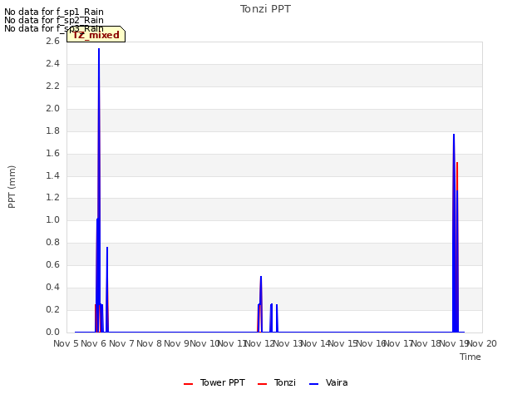Click the Nov 8 x-axis tick label
Viewport: 532px width, 399px height.
[150, 343]
